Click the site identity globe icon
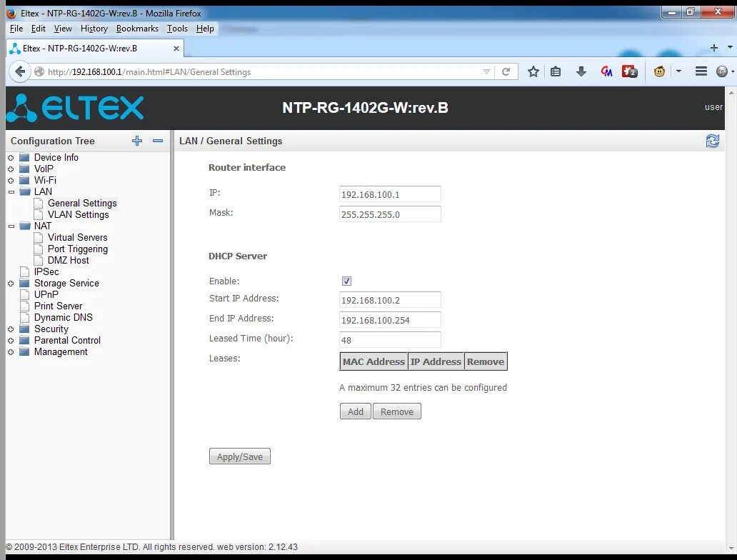This screenshot has width=737, height=560. pos(39,71)
